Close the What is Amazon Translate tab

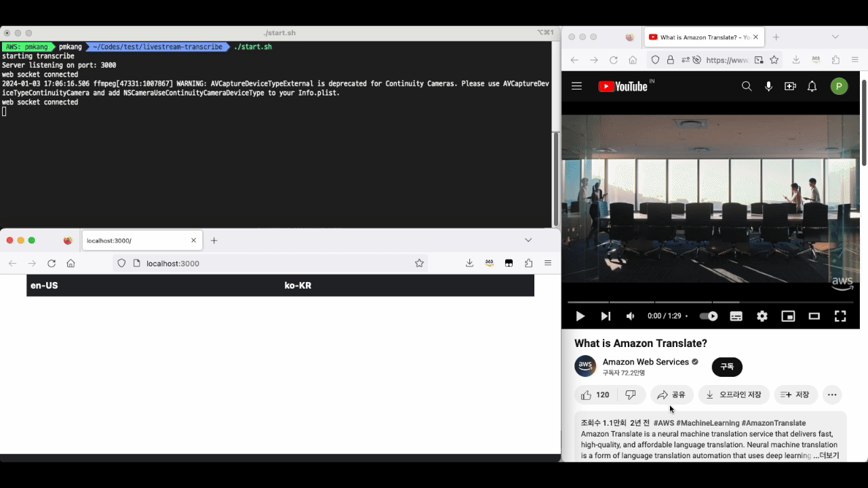pos(757,37)
